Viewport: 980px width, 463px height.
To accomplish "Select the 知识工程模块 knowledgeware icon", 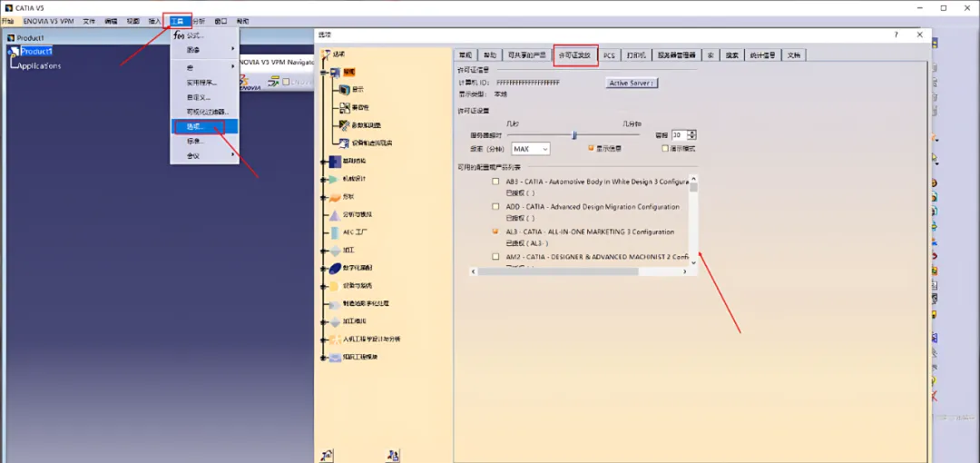I will 334,358.
